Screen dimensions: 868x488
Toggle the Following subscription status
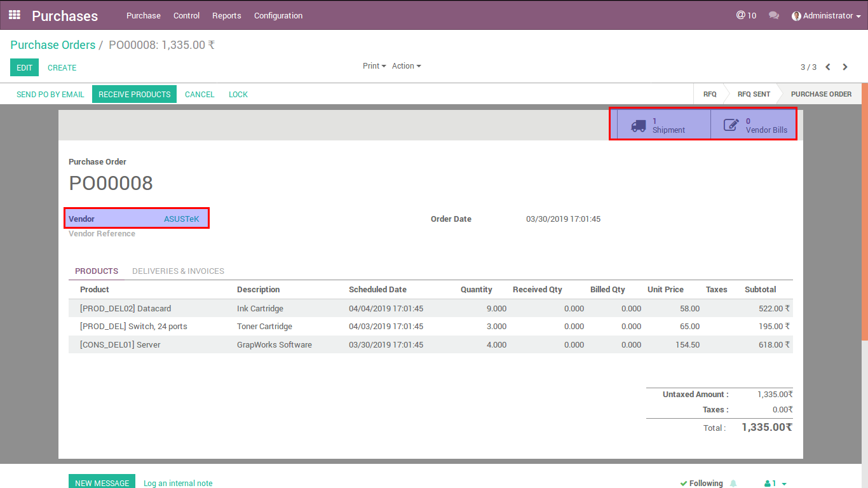click(x=702, y=484)
